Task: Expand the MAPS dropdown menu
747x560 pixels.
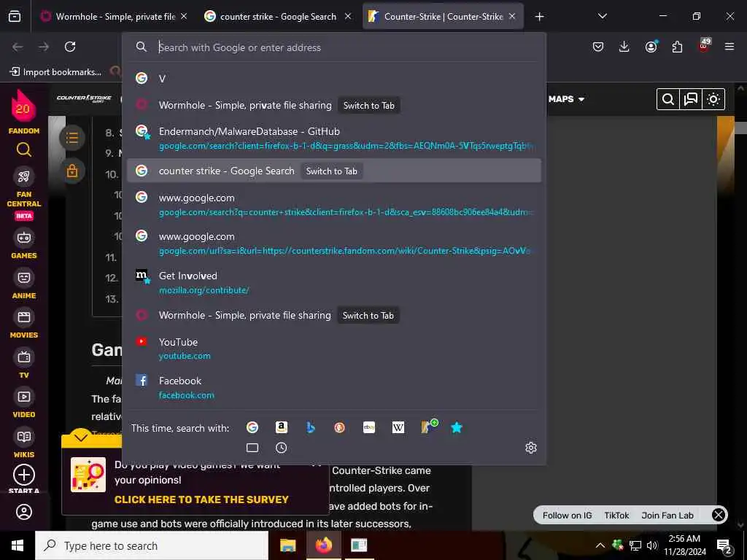Action: (566, 99)
